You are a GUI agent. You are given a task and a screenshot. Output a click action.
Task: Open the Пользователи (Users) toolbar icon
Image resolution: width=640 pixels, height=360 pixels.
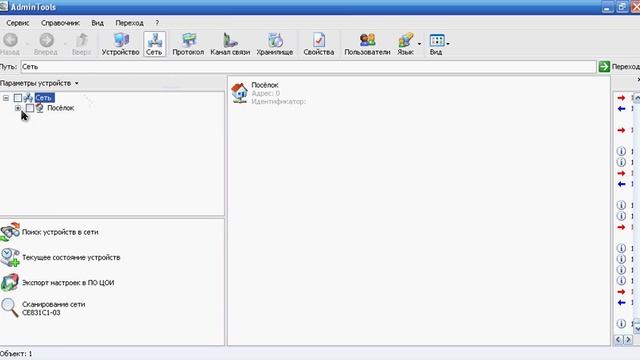point(367,44)
